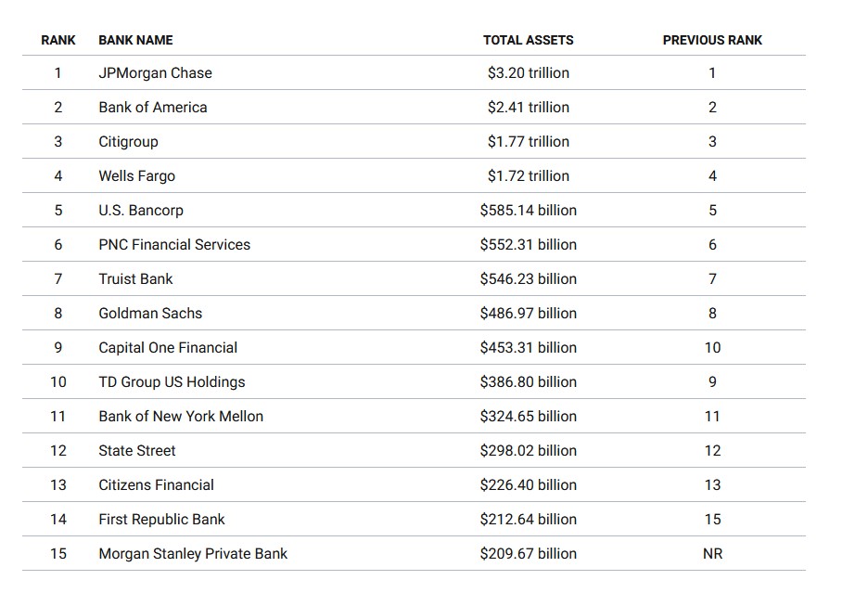Image resolution: width=868 pixels, height=593 pixels.
Task: Click PNC Financial Services name
Action: (x=174, y=245)
